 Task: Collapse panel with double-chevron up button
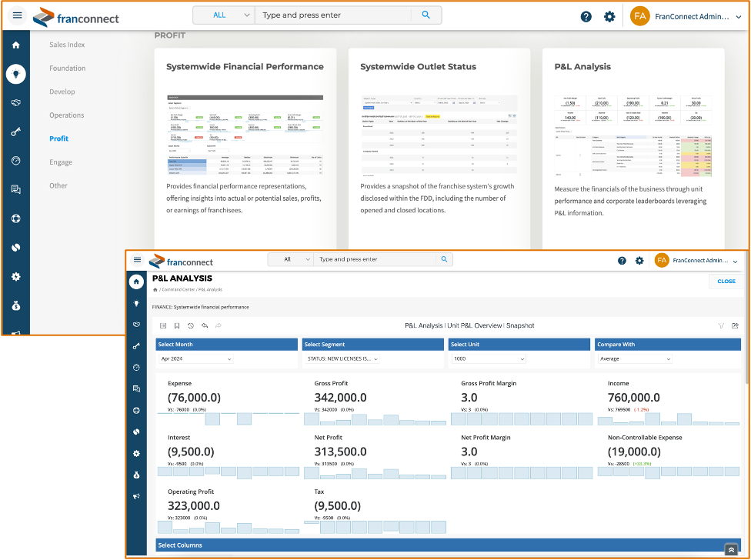click(x=731, y=551)
